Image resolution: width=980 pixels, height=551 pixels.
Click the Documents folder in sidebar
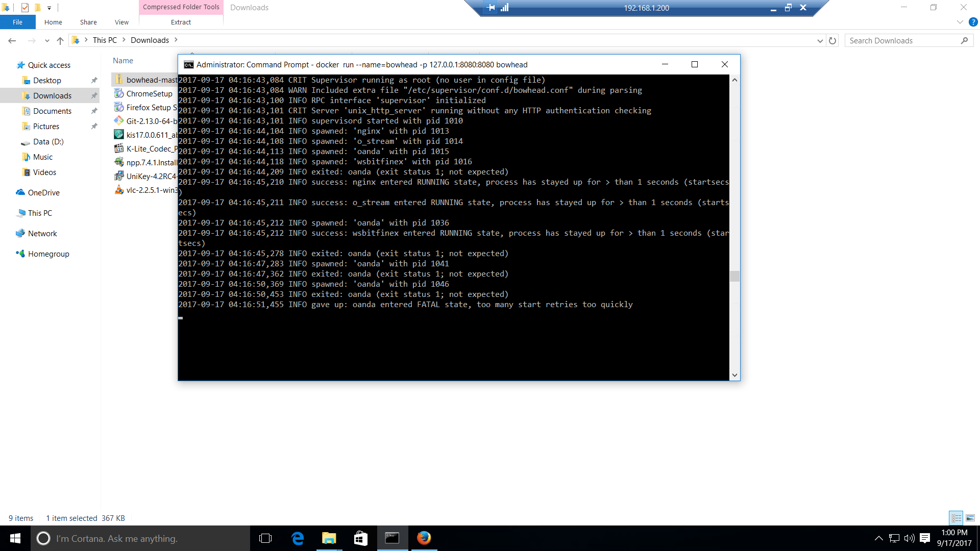pos(52,110)
